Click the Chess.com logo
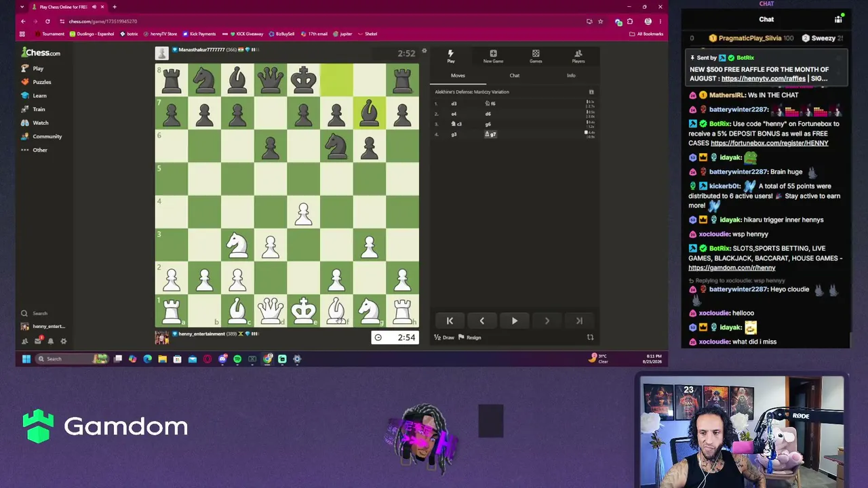Image resolution: width=868 pixels, height=488 pixels. tap(41, 52)
